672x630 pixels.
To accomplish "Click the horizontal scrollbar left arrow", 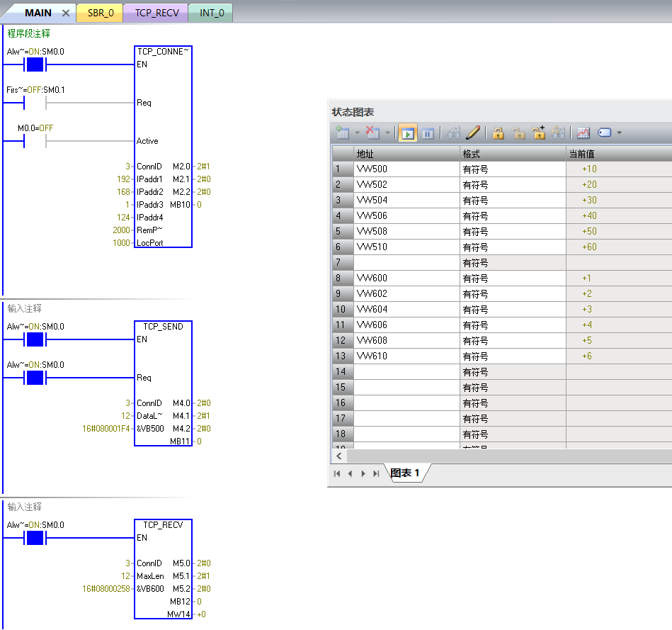I will pos(340,456).
